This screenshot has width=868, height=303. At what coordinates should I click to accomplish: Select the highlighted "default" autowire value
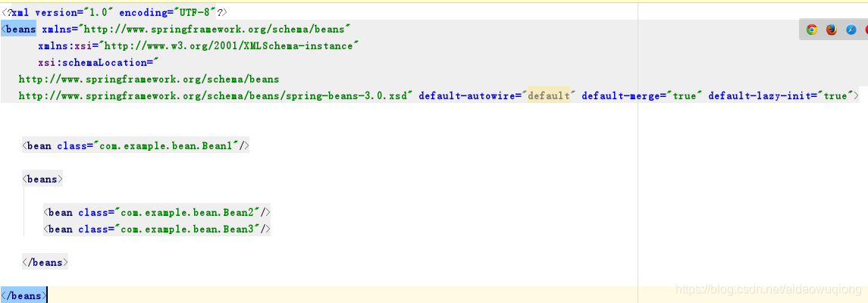[x=549, y=95]
